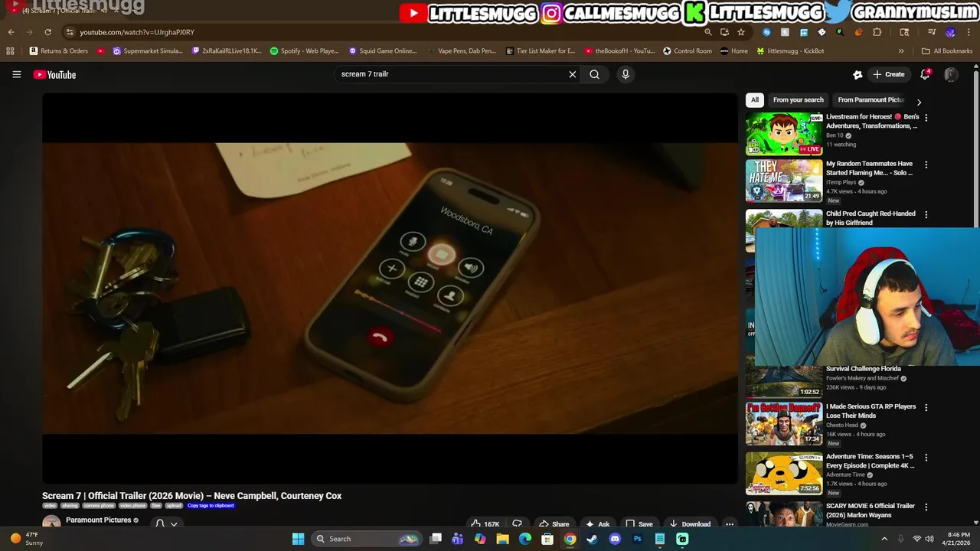Image resolution: width=980 pixels, height=551 pixels.
Task: Open Discord from the taskbar
Action: (x=614, y=539)
